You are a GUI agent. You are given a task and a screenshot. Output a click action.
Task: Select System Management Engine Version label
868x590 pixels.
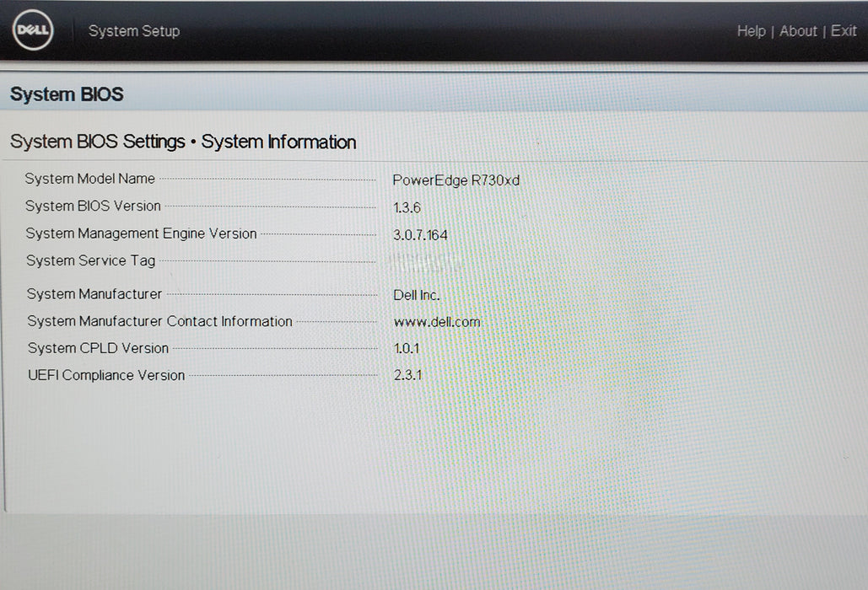click(141, 233)
